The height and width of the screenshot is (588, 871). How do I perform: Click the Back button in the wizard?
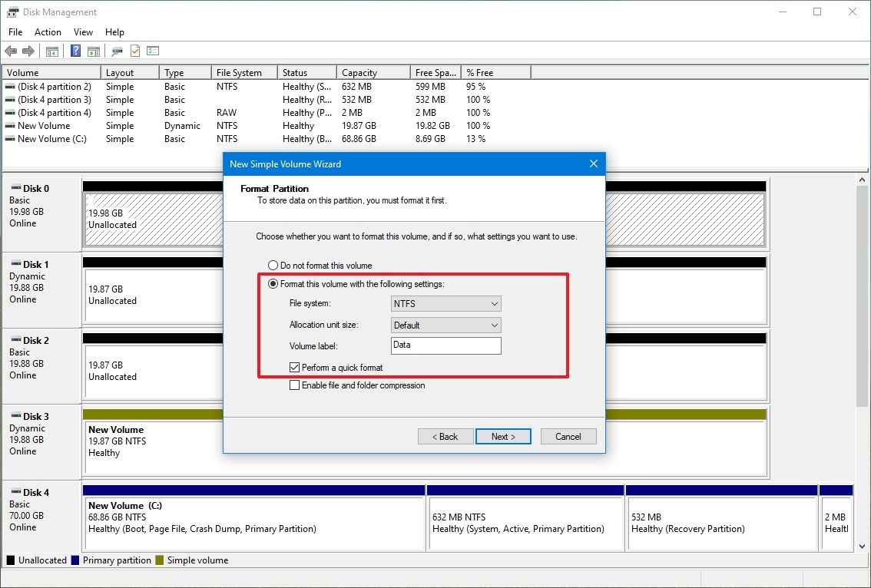pyautogui.click(x=445, y=436)
